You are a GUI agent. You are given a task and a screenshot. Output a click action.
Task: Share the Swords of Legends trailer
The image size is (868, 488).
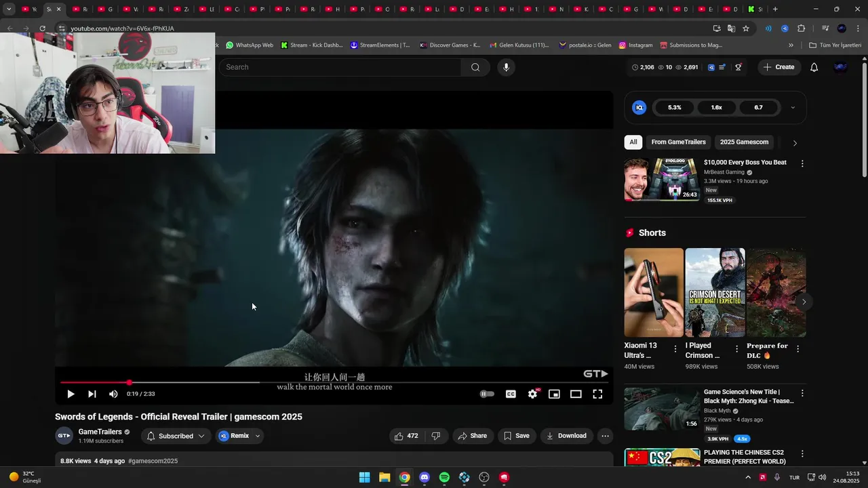click(x=472, y=436)
